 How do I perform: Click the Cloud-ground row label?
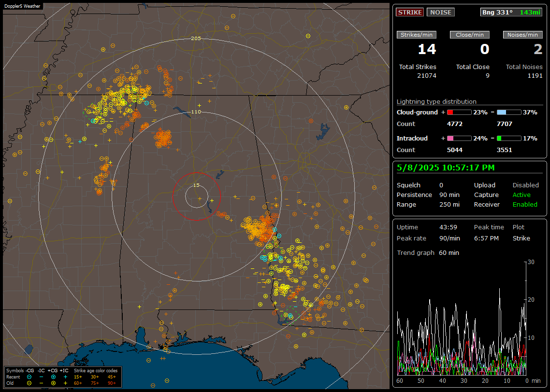(417, 112)
